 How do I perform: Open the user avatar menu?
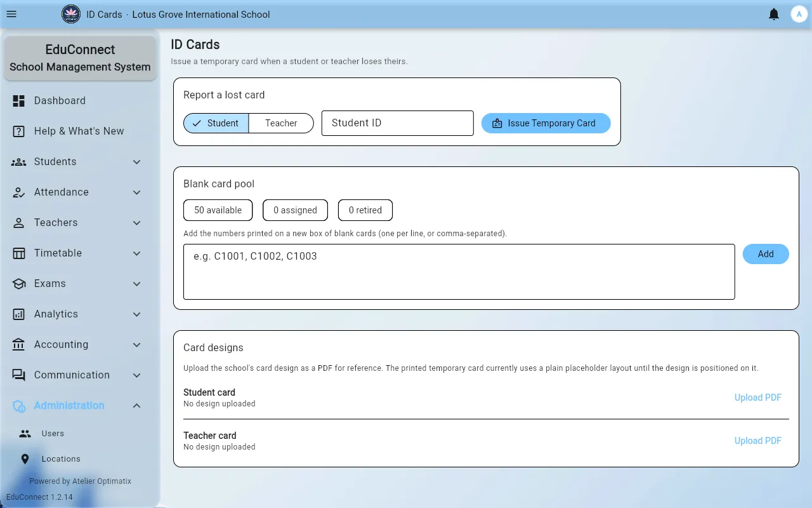pos(799,14)
